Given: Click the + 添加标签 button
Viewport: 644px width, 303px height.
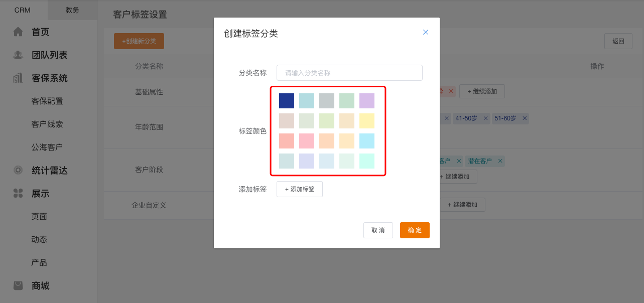Looking at the screenshot, I should [x=300, y=189].
